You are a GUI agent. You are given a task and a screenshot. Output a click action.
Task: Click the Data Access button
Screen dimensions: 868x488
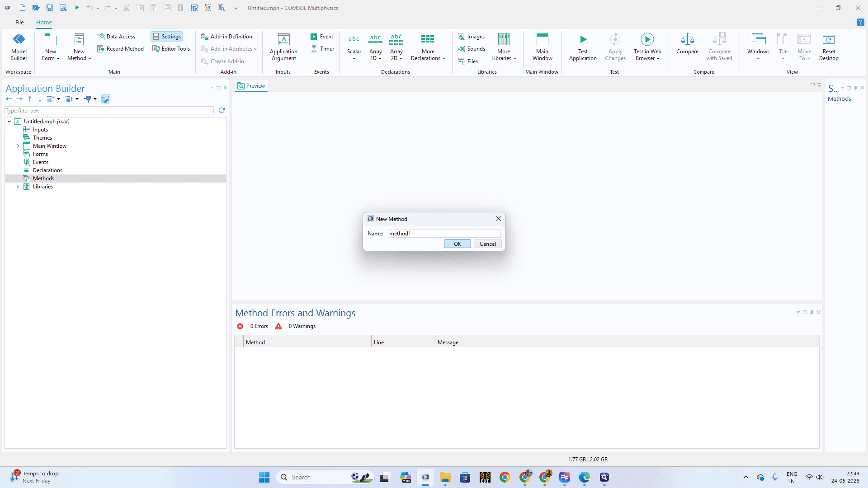[x=116, y=37]
